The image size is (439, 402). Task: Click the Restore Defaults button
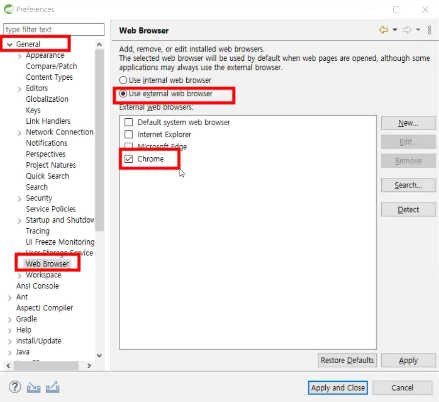coord(347,360)
